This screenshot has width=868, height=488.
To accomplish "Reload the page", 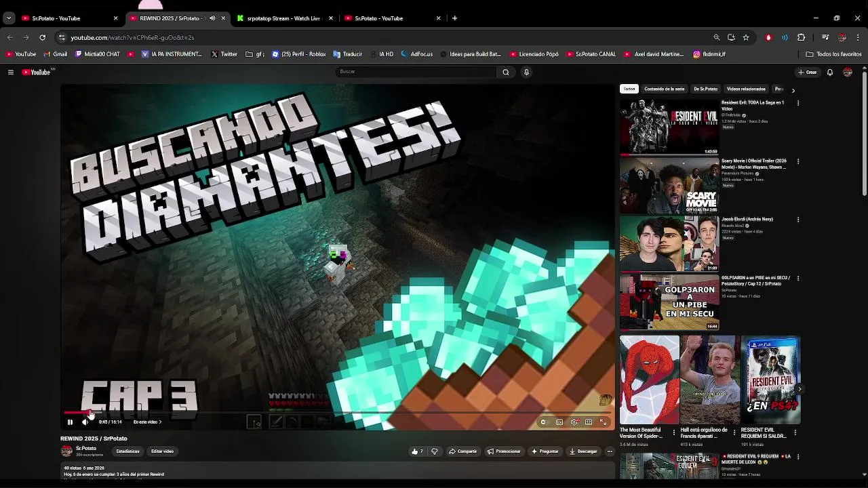I will tap(42, 37).
